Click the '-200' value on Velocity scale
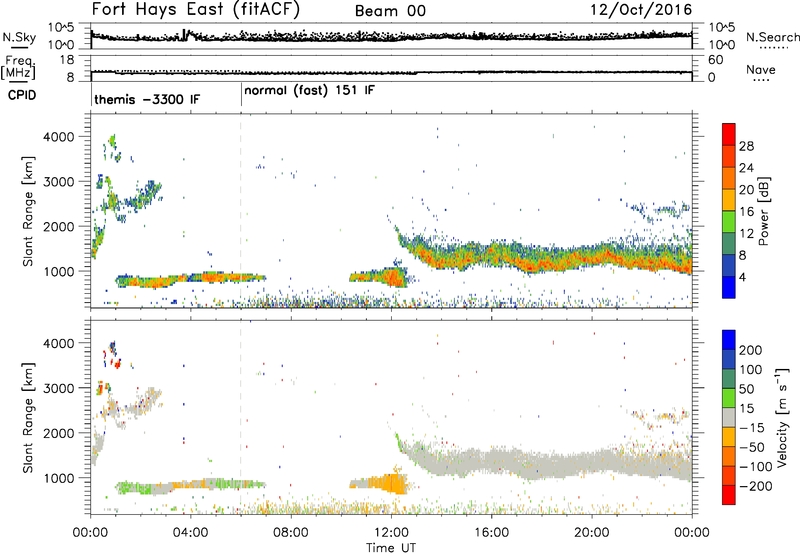Screen dimensions: 800x554 coord(756,486)
